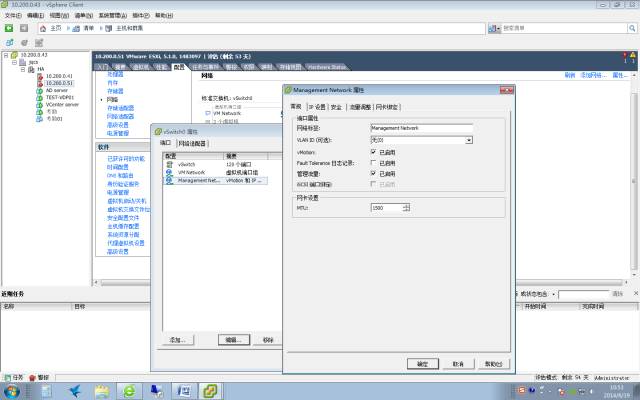Open the file explorer folder taskbar icon
This screenshot has height=400, width=640.
click(x=102, y=391)
